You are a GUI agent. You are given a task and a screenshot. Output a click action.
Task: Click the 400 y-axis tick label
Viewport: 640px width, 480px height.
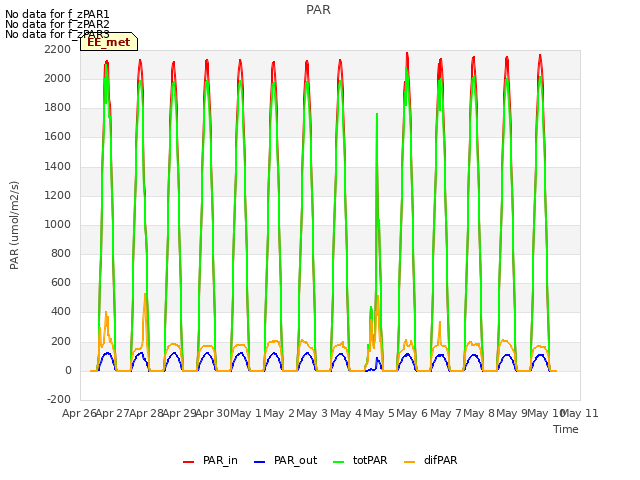click(x=61, y=311)
